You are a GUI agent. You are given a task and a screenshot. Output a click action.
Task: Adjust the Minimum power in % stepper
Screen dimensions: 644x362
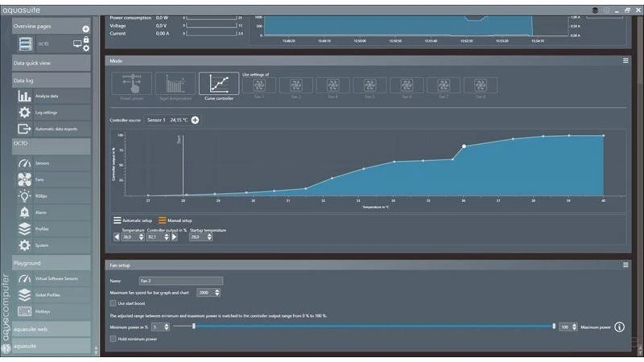167,327
